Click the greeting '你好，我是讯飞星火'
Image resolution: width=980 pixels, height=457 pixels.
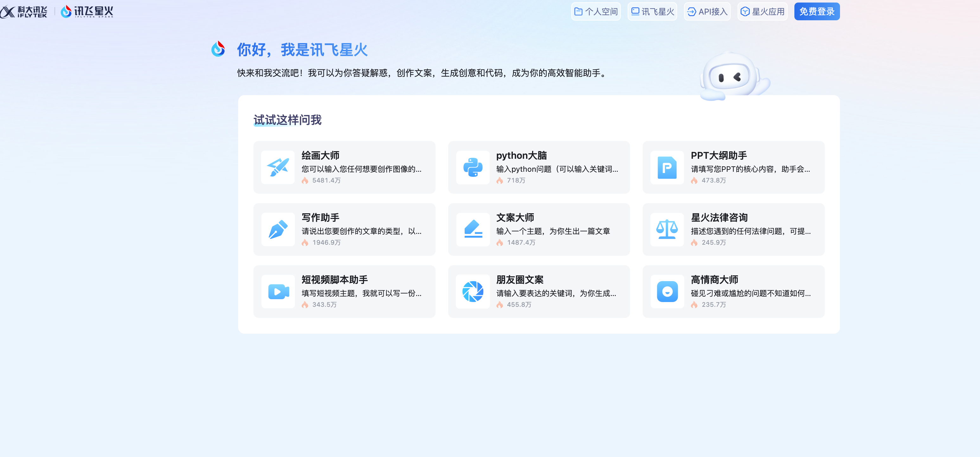tap(302, 49)
